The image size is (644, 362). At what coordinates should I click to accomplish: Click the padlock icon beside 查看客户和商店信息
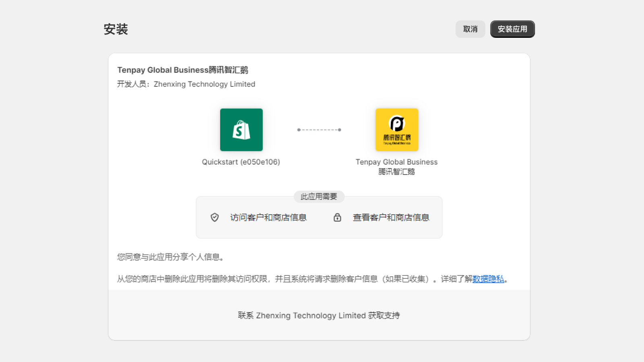[337, 217]
